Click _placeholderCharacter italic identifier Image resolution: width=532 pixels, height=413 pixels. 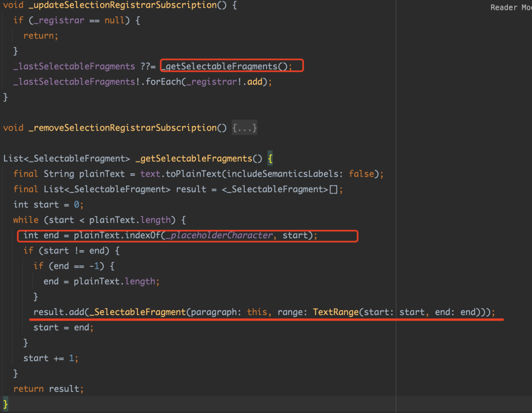pyautogui.click(x=219, y=235)
